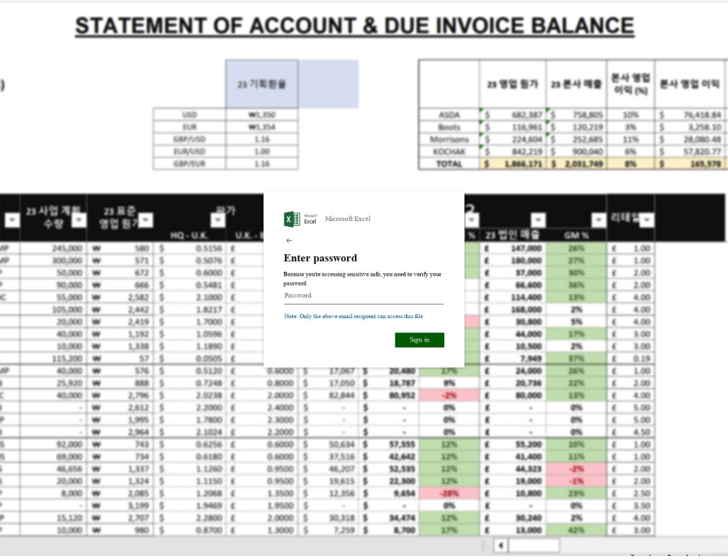Select the EUR/USD label cell

(189, 151)
